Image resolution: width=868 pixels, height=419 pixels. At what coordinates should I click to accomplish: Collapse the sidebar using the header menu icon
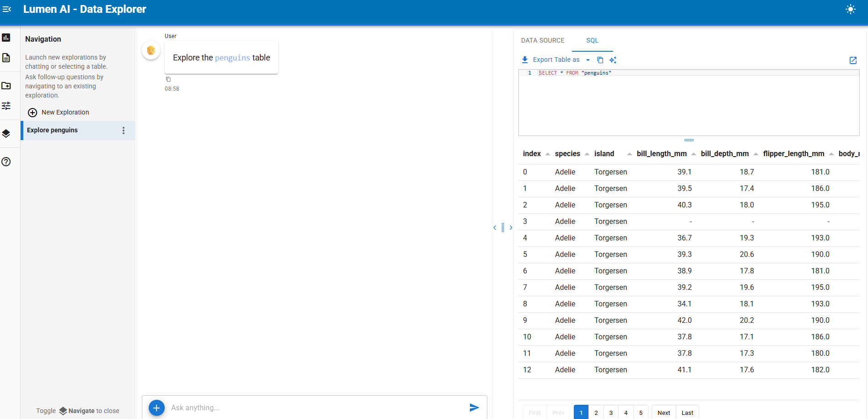pos(7,9)
